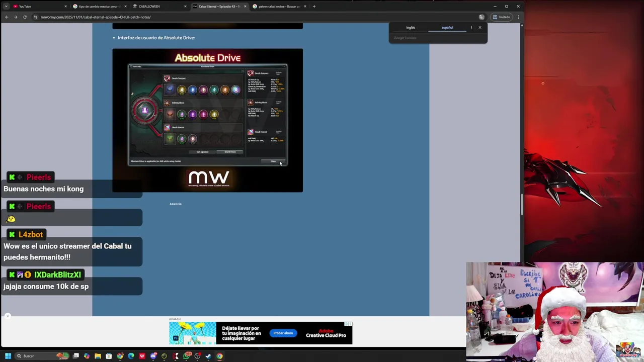Go forward one page in Chrome
Image resolution: width=644 pixels, height=362 pixels.
(x=16, y=17)
